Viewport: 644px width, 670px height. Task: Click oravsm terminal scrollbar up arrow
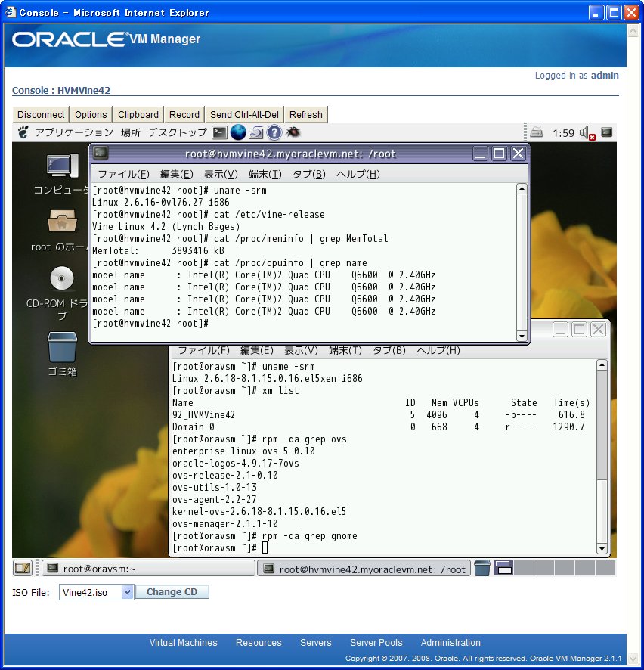click(x=602, y=364)
